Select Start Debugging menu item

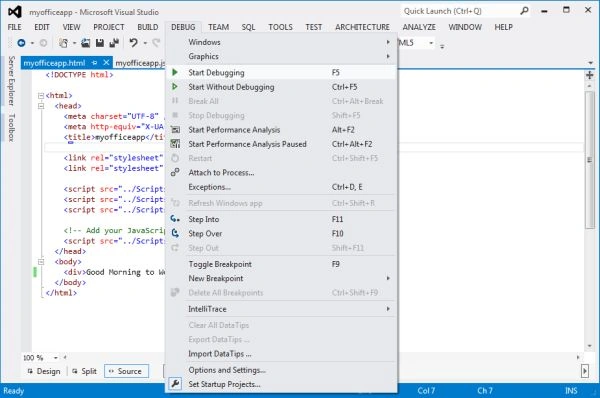point(282,72)
